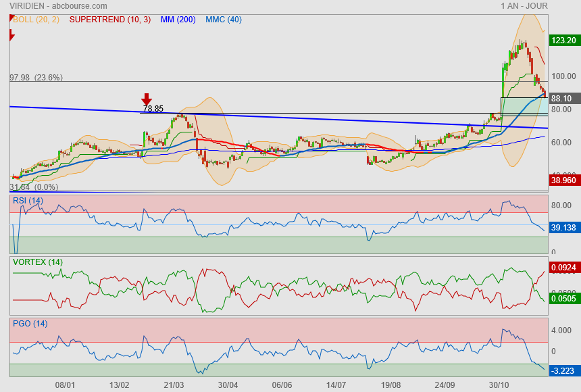
Task: Click the MMC (40) legend label
Action: pyautogui.click(x=224, y=20)
